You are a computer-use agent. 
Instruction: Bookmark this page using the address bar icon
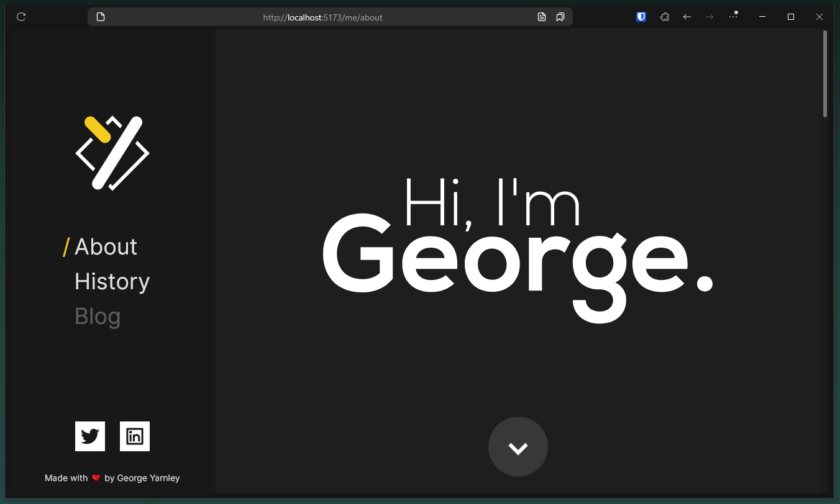tap(560, 17)
